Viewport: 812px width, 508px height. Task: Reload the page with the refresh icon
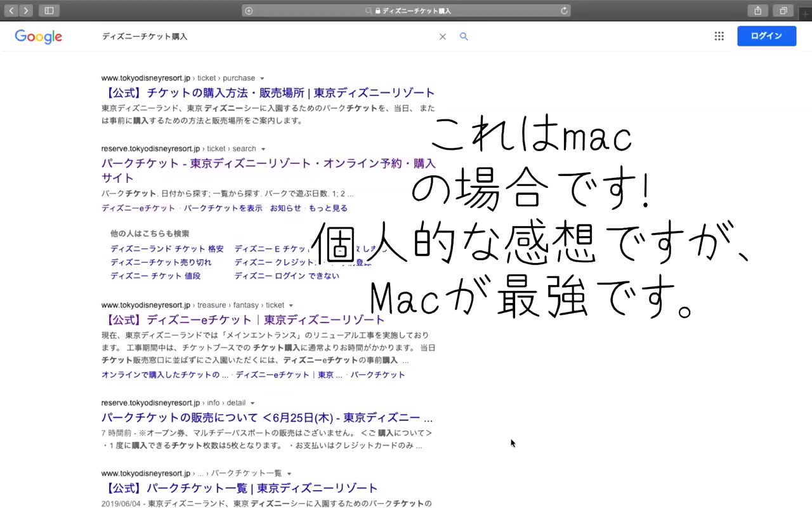coord(564,11)
